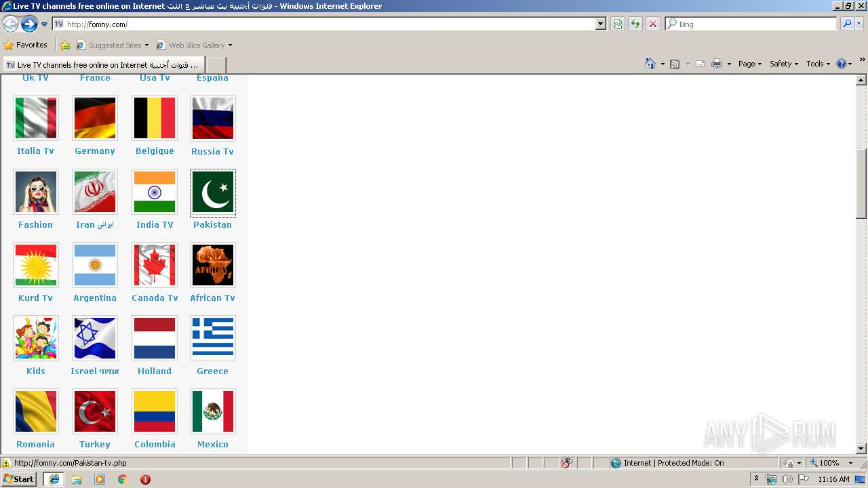The image size is (868, 488).
Task: Open the Pakistan text link
Action: coord(212,224)
